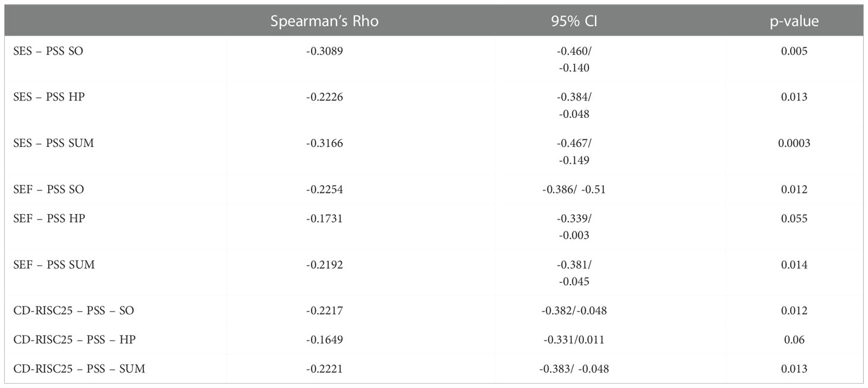Click the confidence interval -0.386/ -0.51
868x388 pixels.
pos(573,190)
